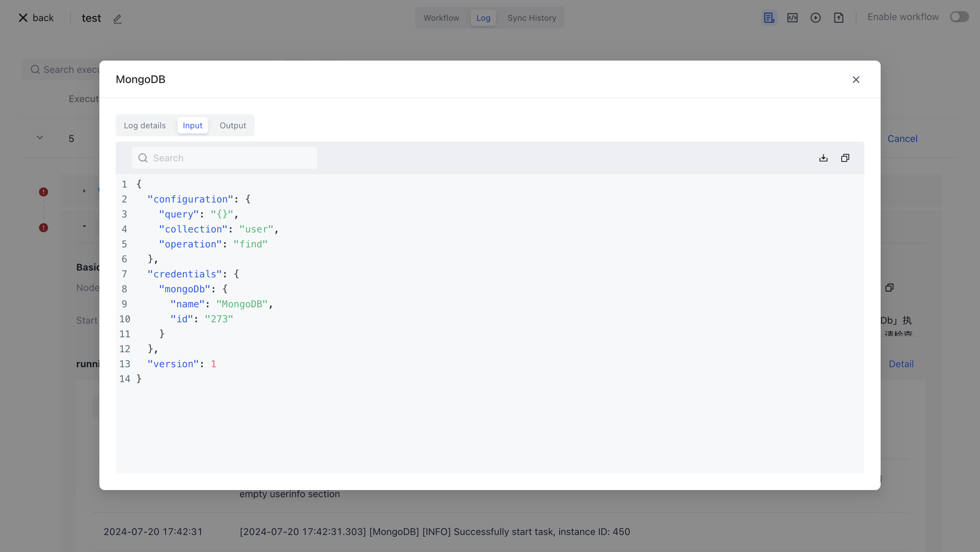This screenshot has height=552, width=980.
Task: Collapse the second failed node arrow
Action: click(x=84, y=227)
